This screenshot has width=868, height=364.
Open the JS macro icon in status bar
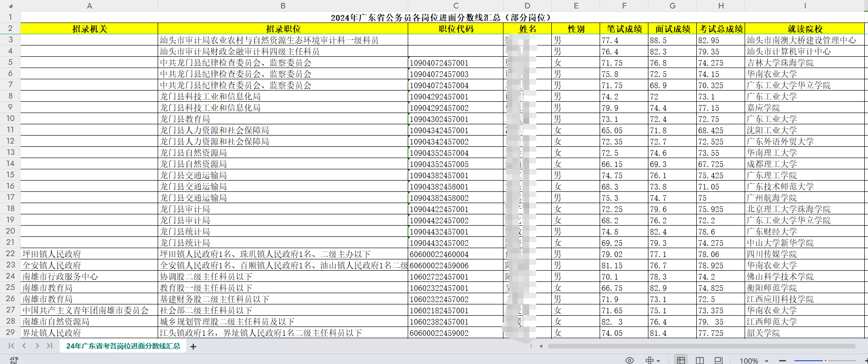(x=14, y=360)
